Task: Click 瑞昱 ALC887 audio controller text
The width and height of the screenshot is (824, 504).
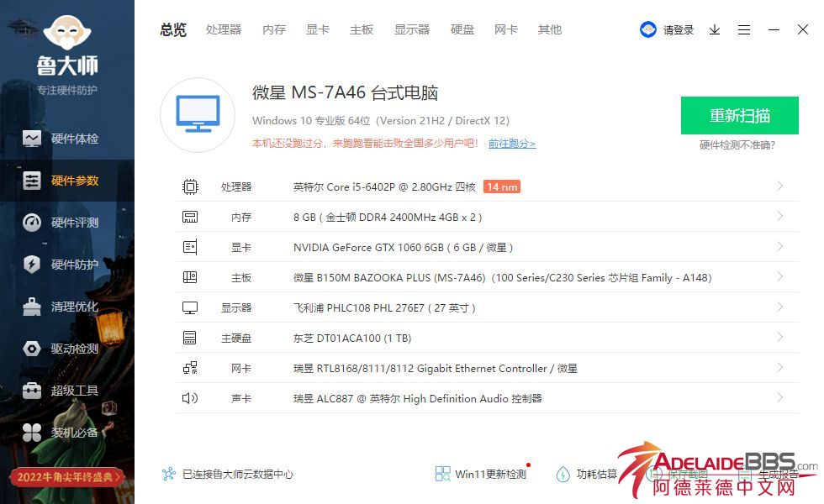Action: click(x=418, y=398)
